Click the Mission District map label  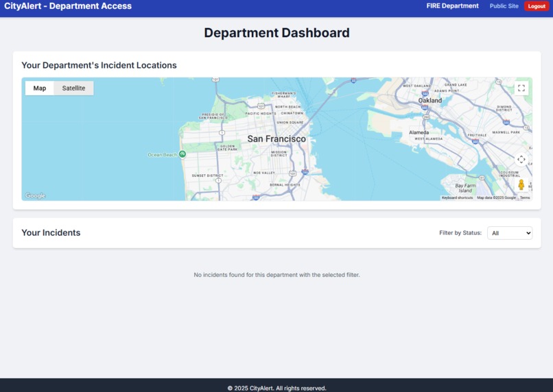click(279, 154)
